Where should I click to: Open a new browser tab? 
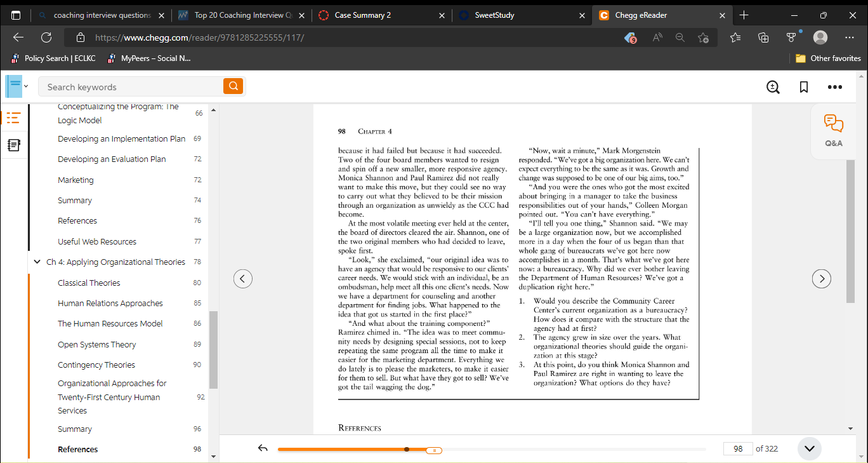[744, 15]
